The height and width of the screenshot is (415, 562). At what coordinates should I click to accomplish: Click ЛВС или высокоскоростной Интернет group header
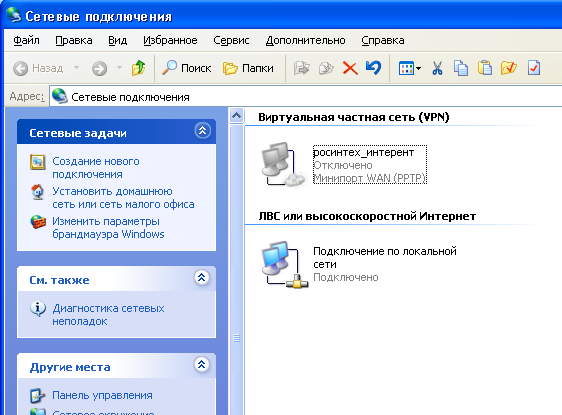point(367,216)
